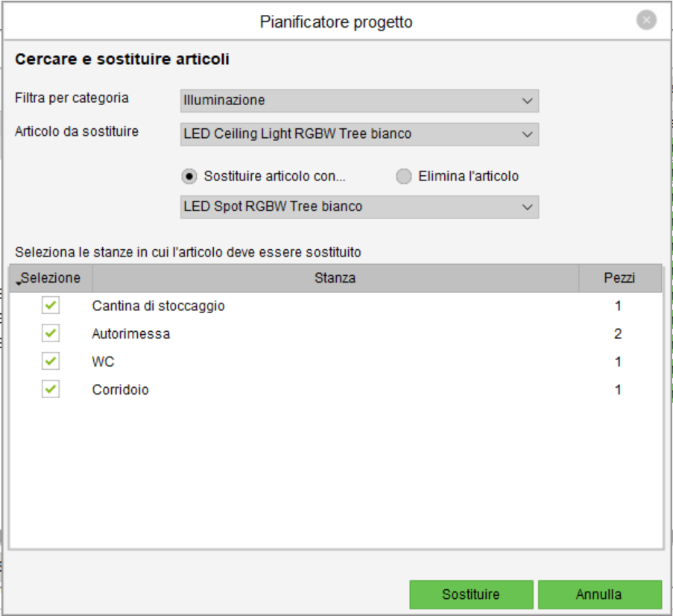Uncheck the Cantina di stoccaggio checkbox
This screenshot has width=673, height=616.
[51, 306]
